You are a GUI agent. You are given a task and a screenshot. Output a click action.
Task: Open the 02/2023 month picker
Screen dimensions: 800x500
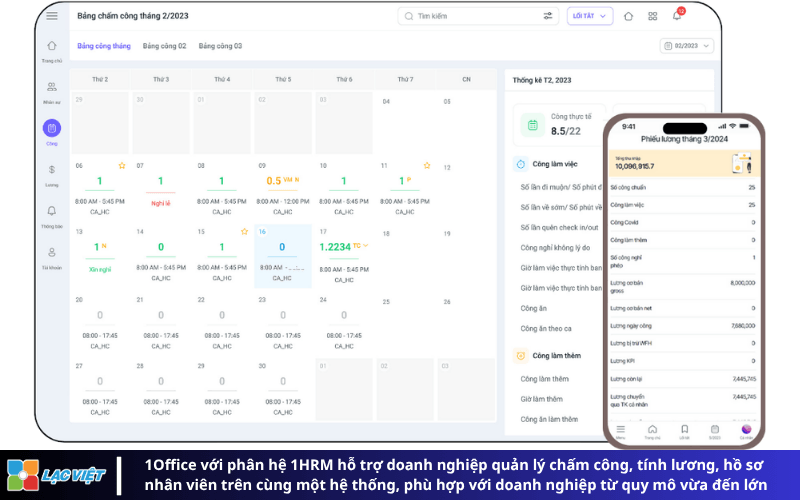click(687, 46)
